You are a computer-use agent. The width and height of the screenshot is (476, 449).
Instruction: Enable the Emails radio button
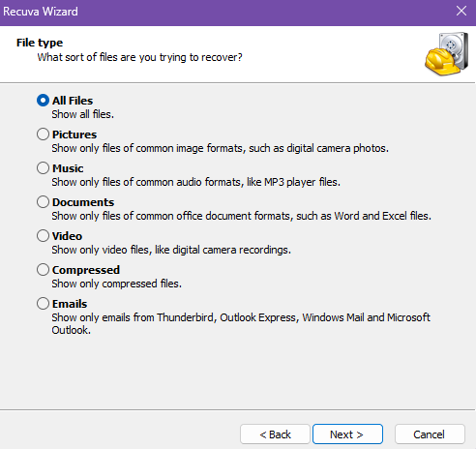click(x=43, y=304)
